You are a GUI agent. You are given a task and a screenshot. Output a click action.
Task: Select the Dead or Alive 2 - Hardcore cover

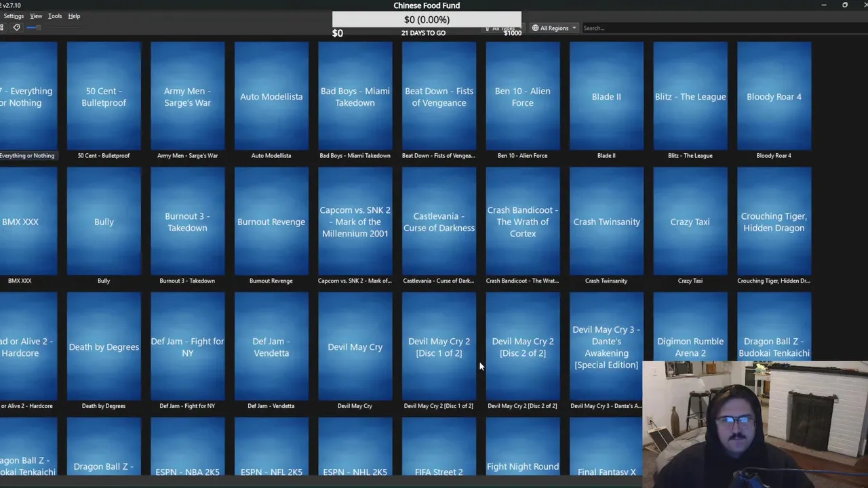click(28, 346)
